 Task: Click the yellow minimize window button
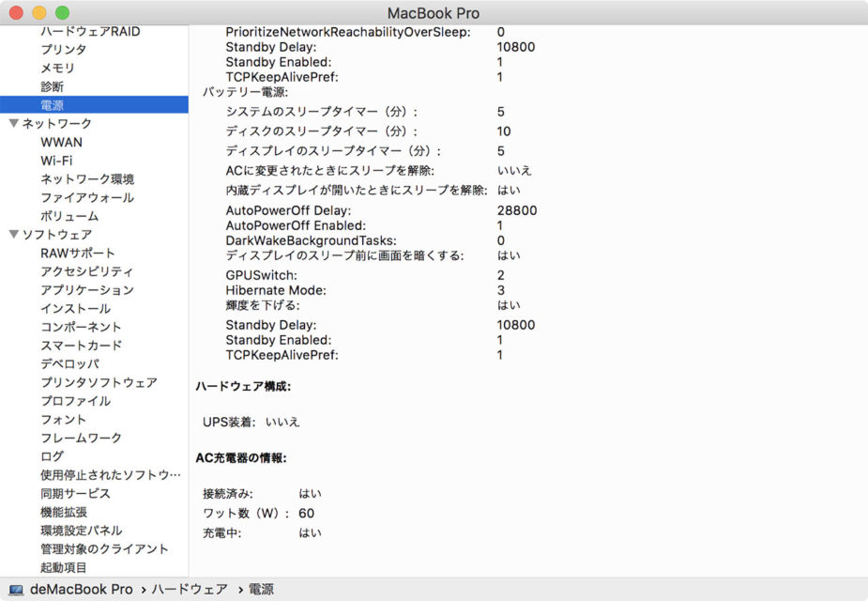click(x=39, y=12)
